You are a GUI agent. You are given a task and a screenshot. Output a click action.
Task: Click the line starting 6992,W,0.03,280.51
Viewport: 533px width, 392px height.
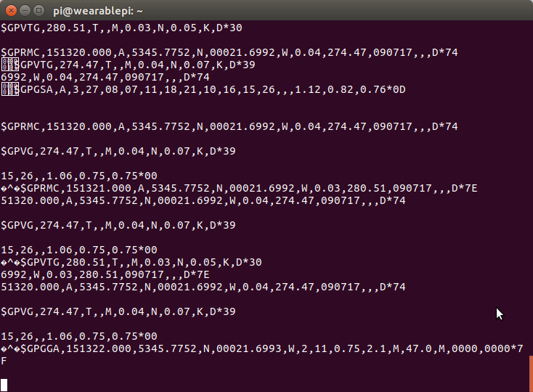105,274
